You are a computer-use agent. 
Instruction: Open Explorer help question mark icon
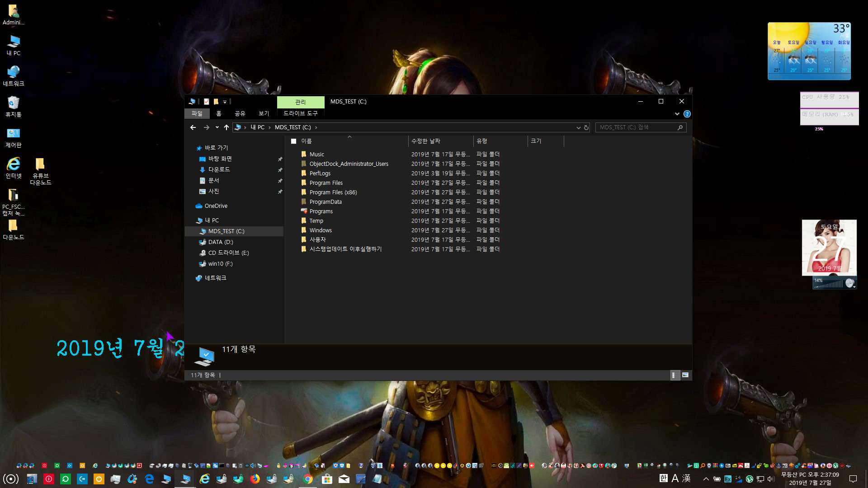[x=687, y=114]
